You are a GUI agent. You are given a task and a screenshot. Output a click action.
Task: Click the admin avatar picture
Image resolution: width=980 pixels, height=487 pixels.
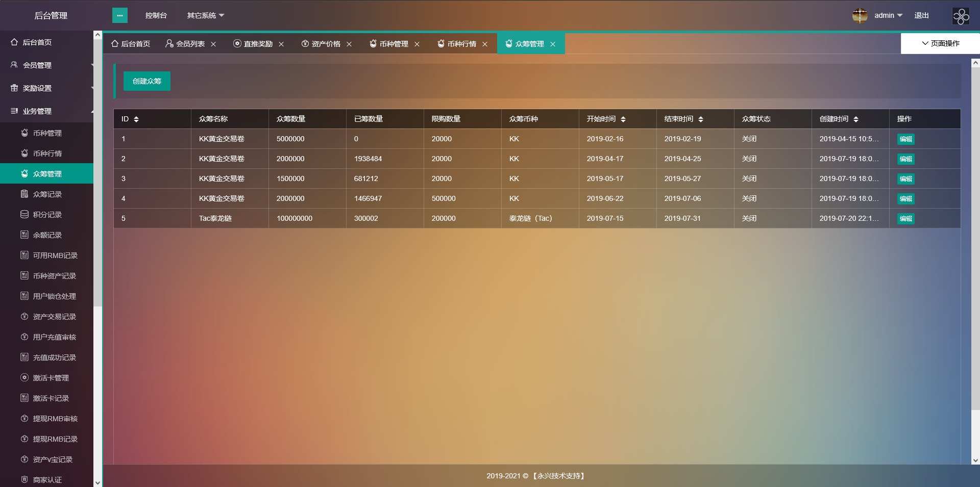[x=860, y=15]
